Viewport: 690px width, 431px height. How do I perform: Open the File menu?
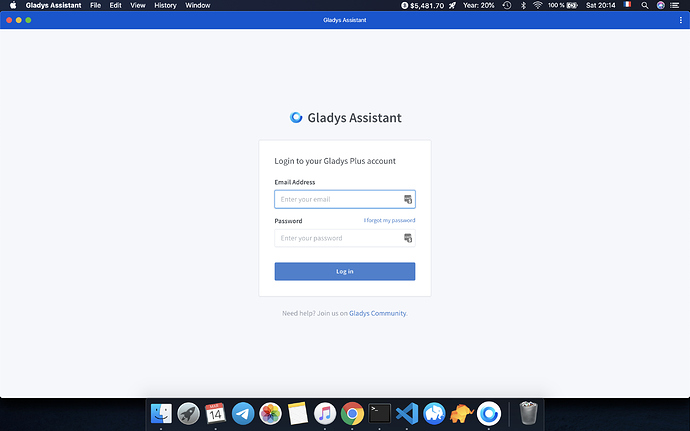pos(95,5)
